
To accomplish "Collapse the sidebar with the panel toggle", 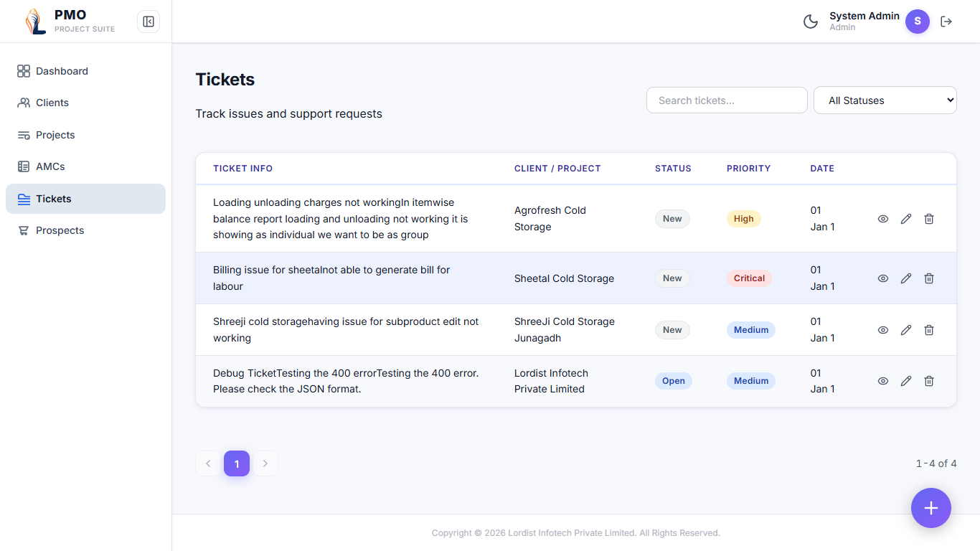I will [148, 22].
